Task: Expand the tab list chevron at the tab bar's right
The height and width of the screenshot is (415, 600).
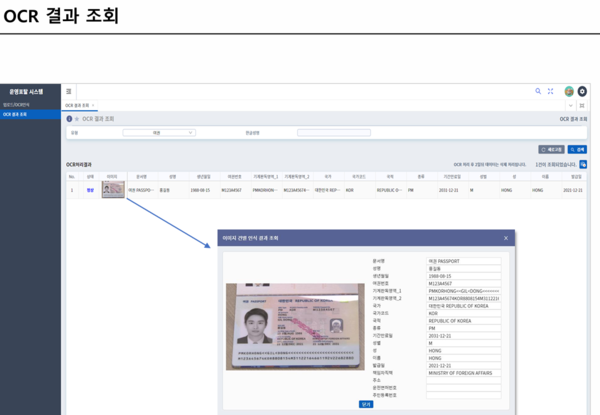Action: click(x=571, y=105)
